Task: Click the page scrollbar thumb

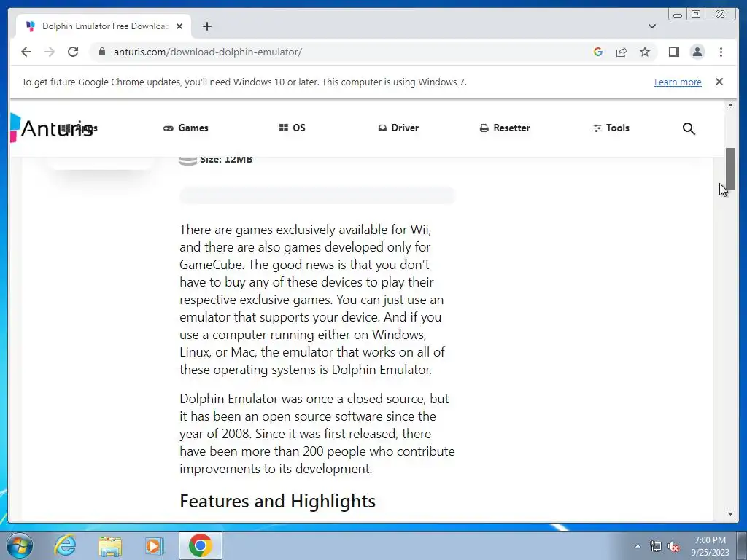Action: pos(730,168)
